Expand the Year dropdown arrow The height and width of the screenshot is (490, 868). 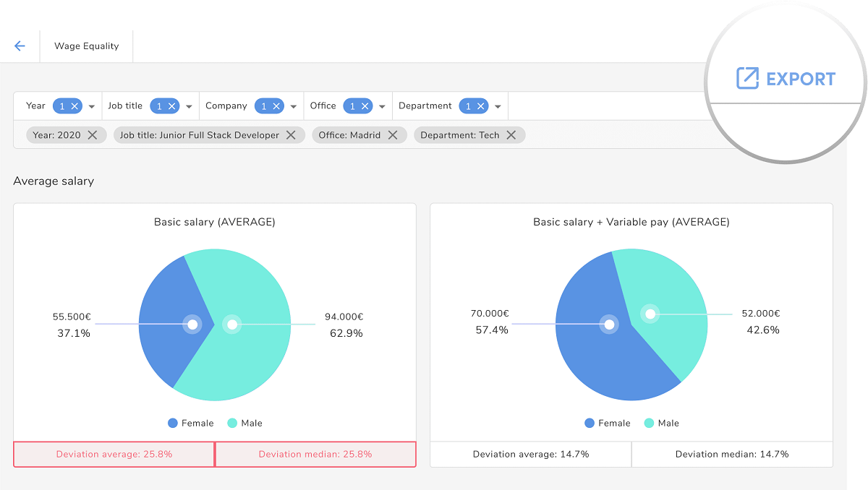92,107
